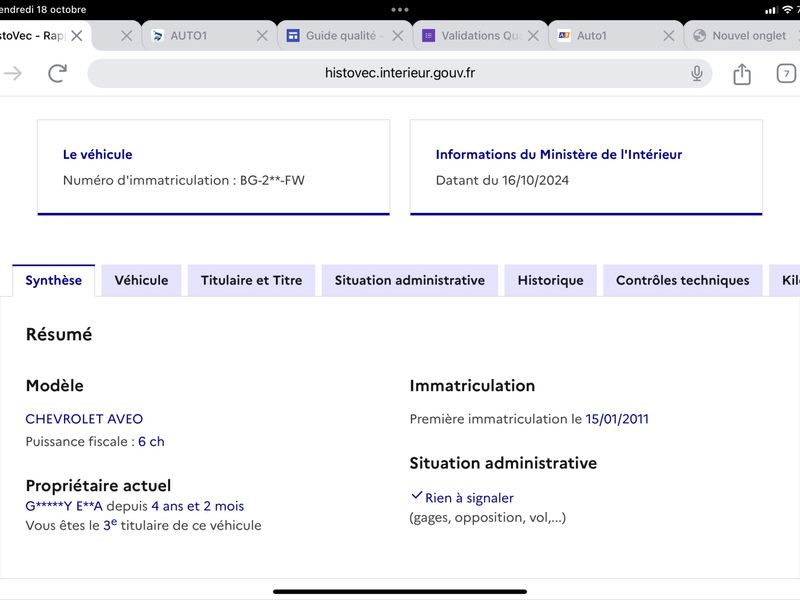Screen dimensions: 800x600
Task: Open the tab overview showing 7 tabs
Action: pyautogui.click(x=786, y=73)
